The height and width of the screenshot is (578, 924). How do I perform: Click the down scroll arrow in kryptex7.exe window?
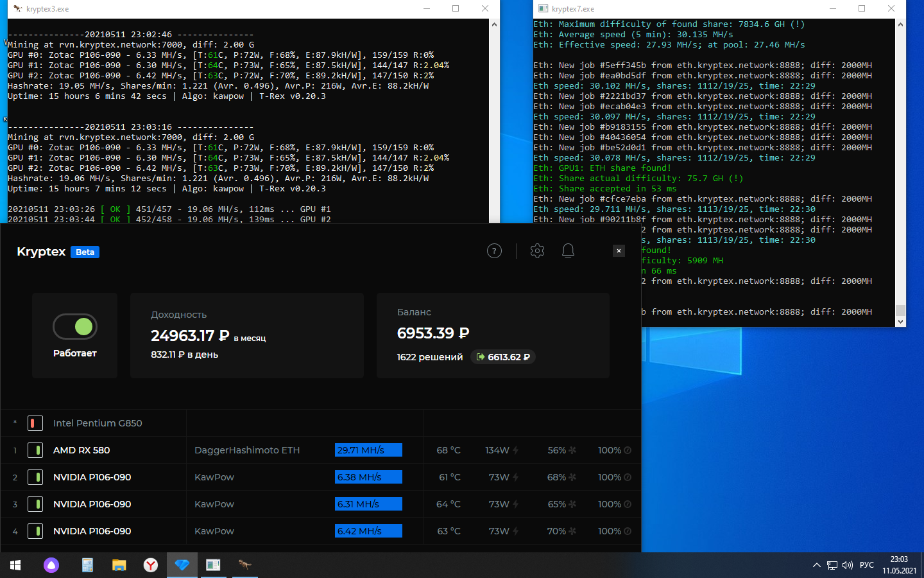(900, 321)
